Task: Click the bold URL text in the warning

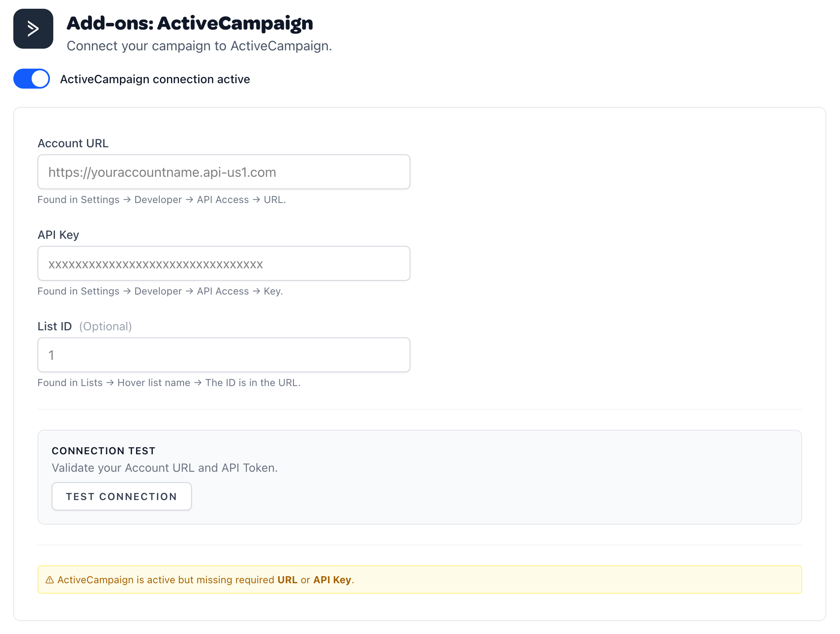Action: (288, 580)
